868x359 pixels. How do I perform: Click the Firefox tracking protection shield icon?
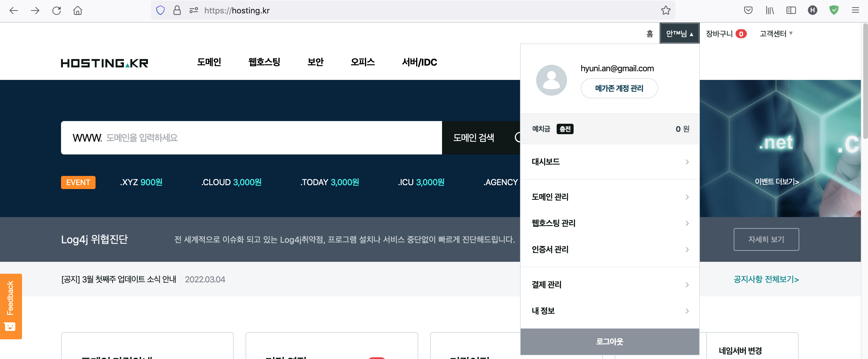[160, 10]
